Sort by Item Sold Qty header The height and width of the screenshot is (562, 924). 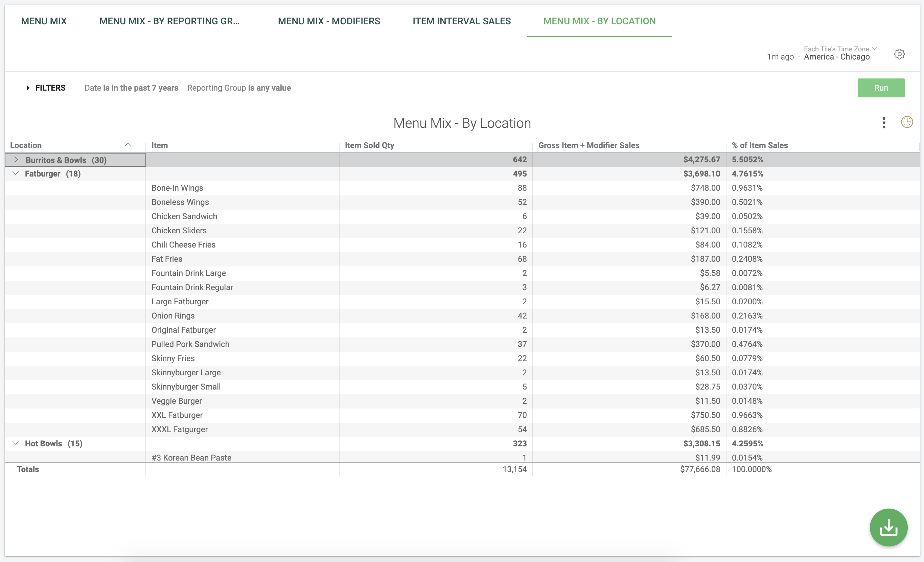point(369,145)
